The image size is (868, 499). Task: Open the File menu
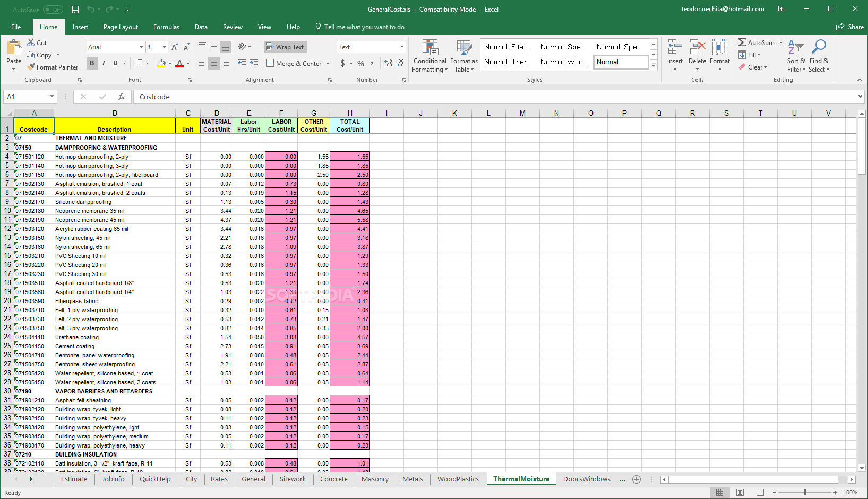pos(16,27)
